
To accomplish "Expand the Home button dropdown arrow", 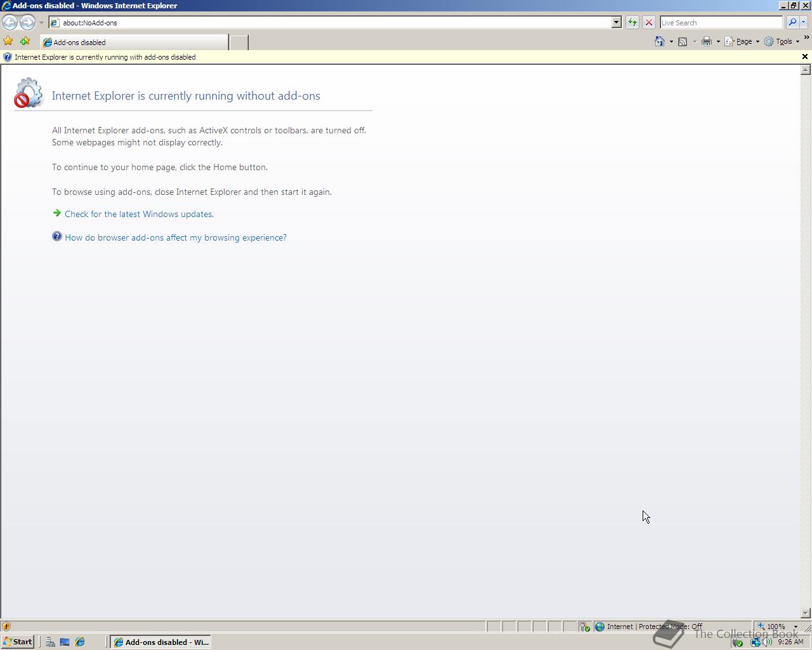I will (671, 41).
